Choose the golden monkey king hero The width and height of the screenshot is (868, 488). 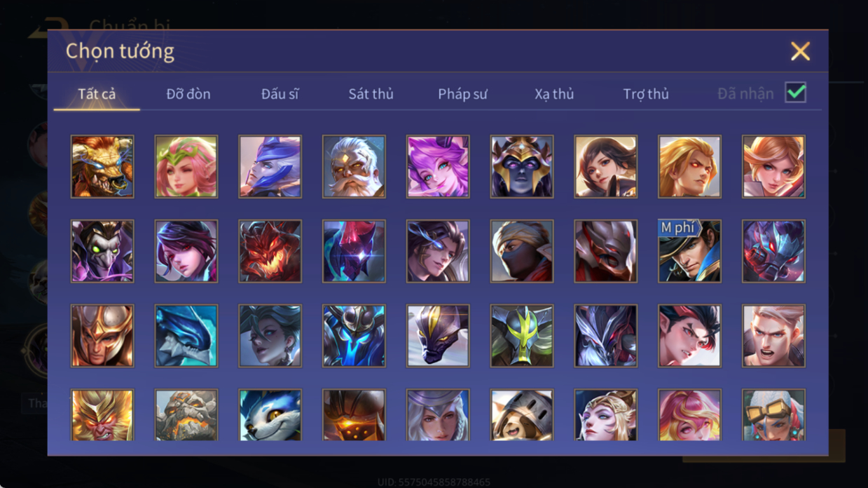coord(102,415)
